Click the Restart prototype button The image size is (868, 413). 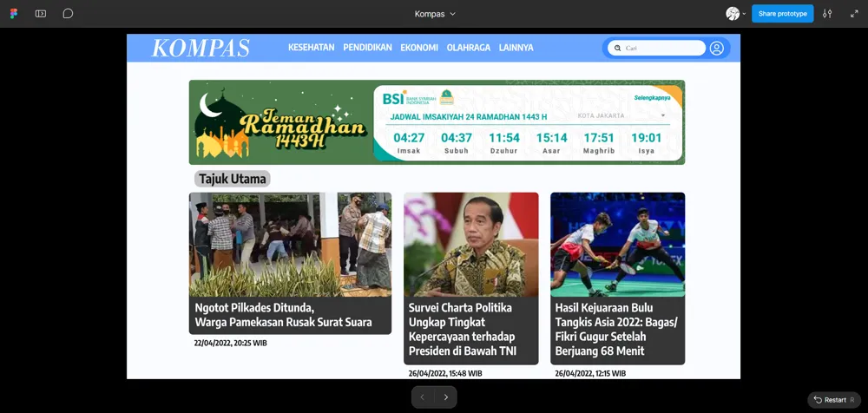point(834,400)
